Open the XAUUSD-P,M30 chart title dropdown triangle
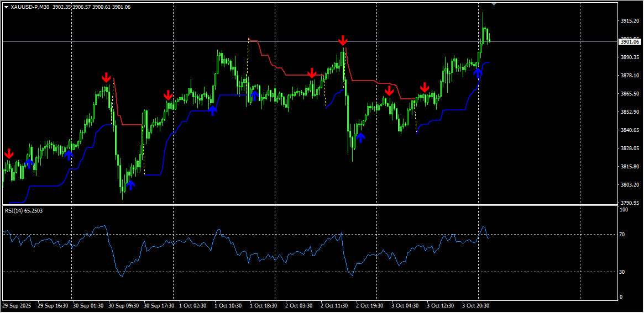The height and width of the screenshot is (313, 644). coord(6,7)
